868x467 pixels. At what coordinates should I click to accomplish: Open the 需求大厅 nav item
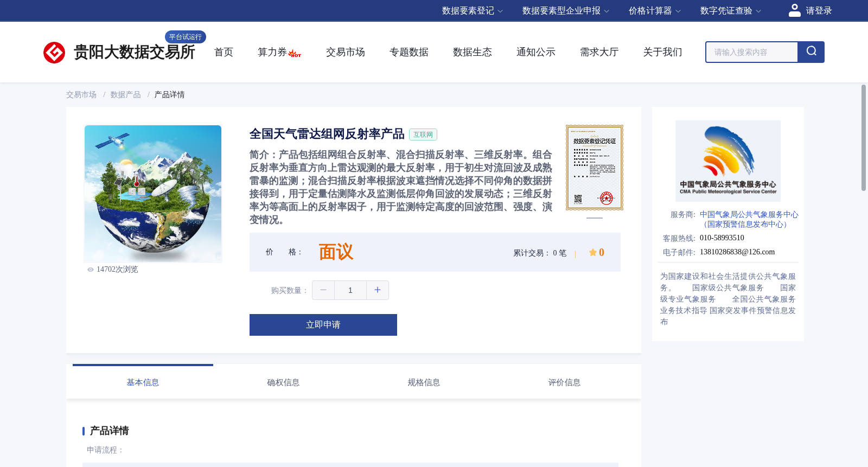coord(599,52)
